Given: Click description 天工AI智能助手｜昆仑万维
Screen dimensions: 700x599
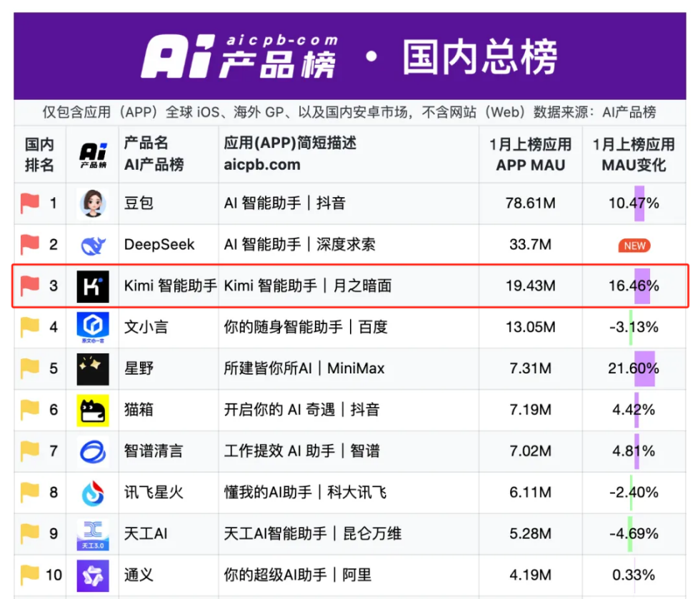Looking at the screenshot, I should click(313, 533).
